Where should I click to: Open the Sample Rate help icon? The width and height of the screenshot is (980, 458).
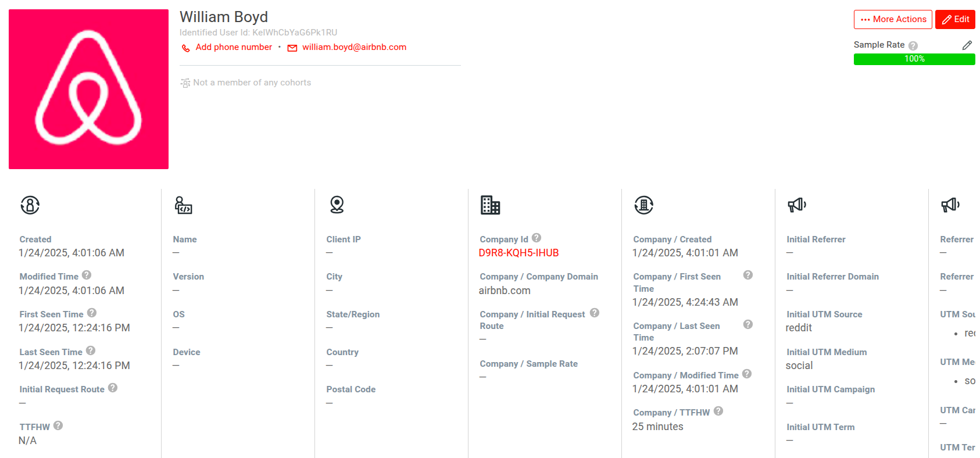pos(913,45)
